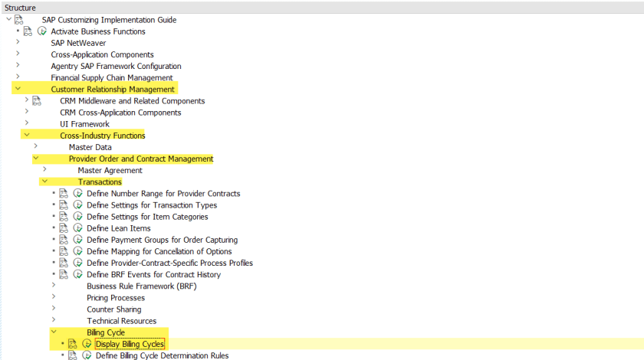Open documentation icon for Activate Business Functions
644x360 pixels.
tap(28, 31)
